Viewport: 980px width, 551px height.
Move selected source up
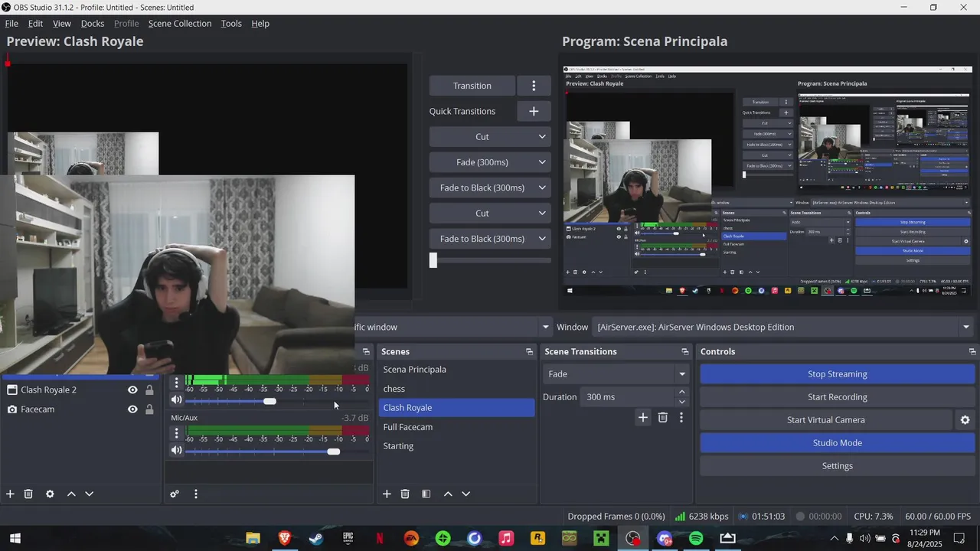pyautogui.click(x=71, y=494)
